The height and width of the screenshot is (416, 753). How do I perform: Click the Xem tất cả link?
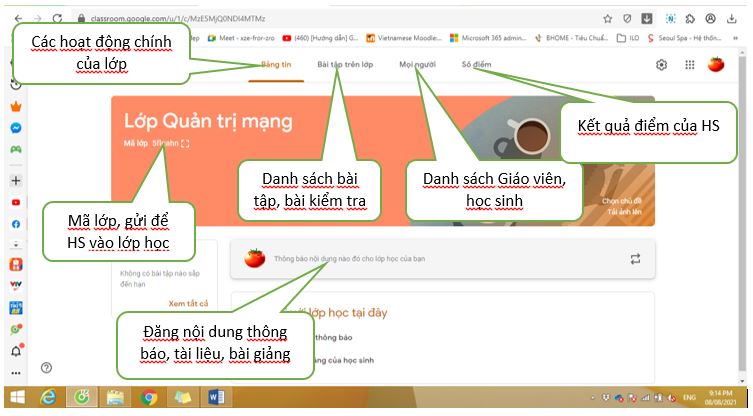tap(189, 303)
